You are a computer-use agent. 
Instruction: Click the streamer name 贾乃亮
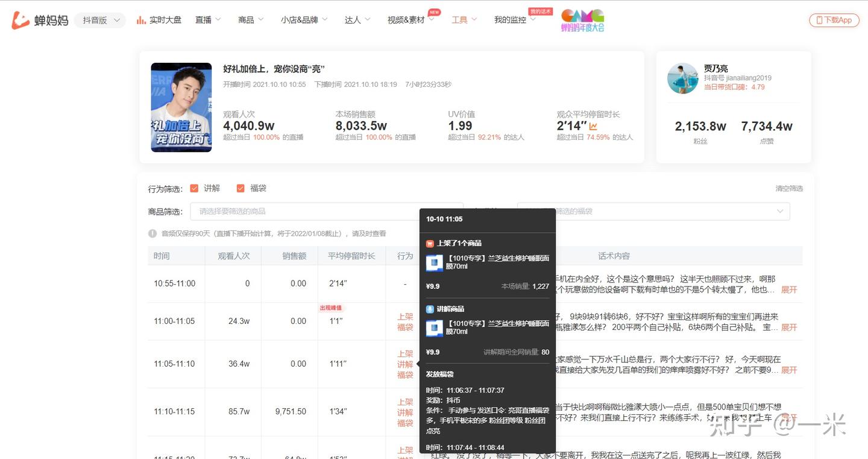tap(716, 68)
